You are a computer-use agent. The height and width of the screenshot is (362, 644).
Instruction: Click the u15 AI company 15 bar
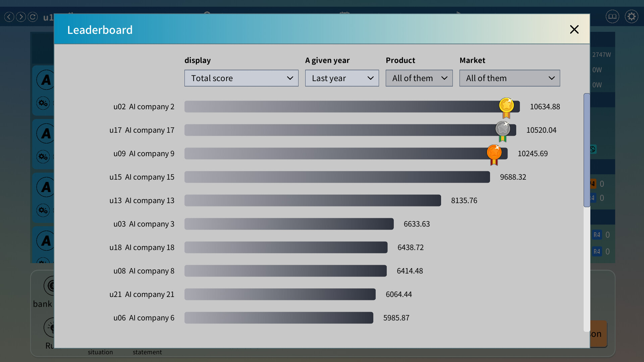pos(337,177)
